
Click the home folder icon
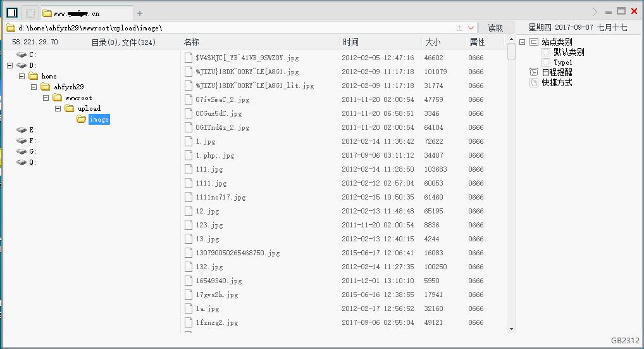pyautogui.click(x=34, y=76)
